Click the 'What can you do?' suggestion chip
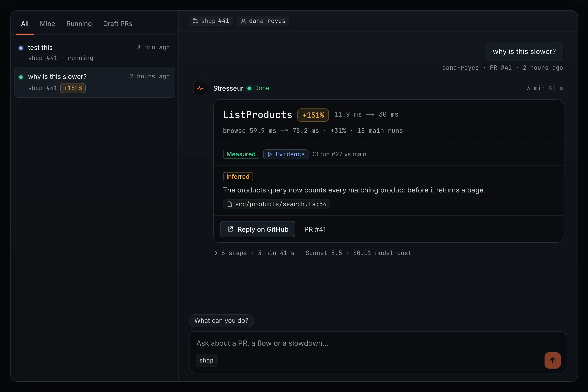This screenshot has height=392, width=588. 221,320
